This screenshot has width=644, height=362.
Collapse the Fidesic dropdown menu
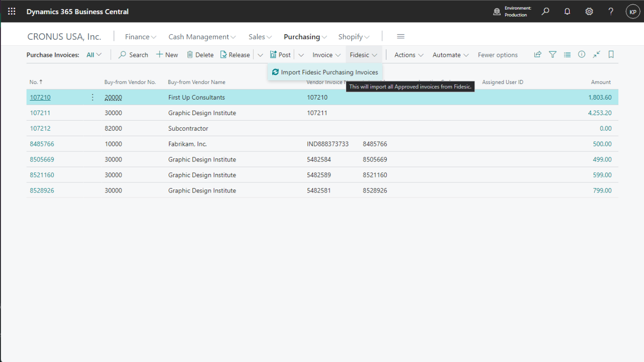coord(363,55)
